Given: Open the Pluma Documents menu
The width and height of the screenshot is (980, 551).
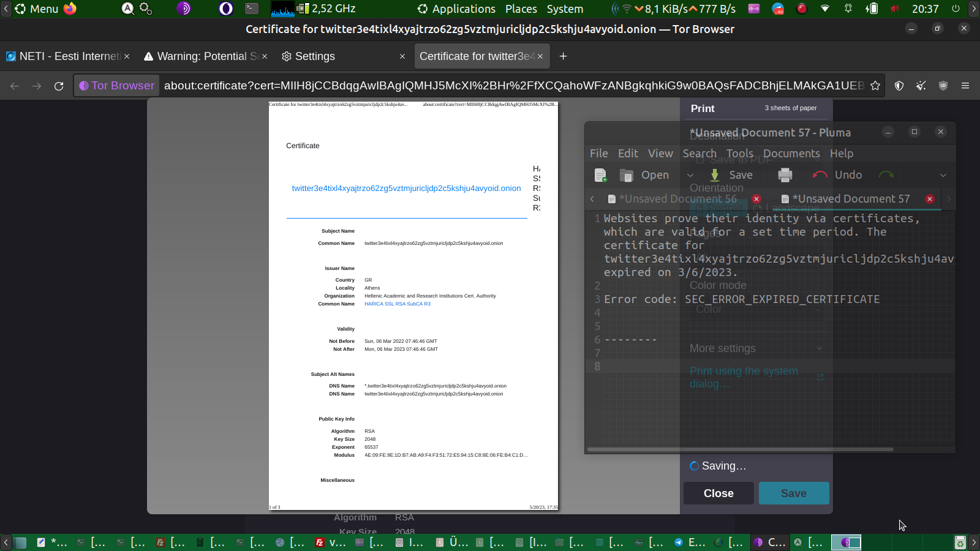Looking at the screenshot, I should click(791, 154).
